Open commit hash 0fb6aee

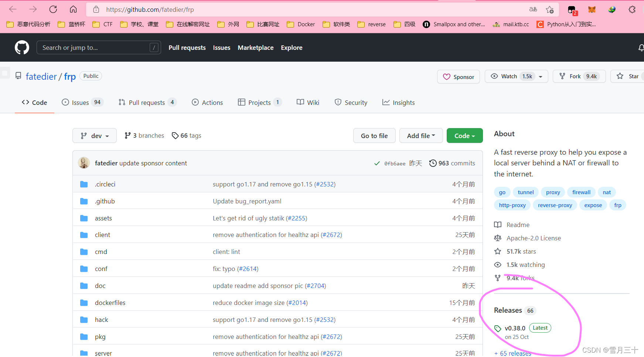(395, 164)
